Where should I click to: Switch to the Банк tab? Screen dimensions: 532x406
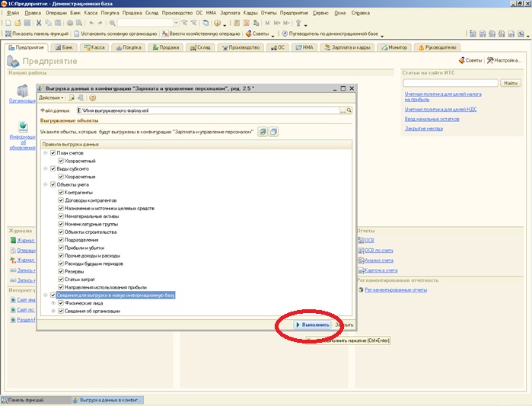pos(64,47)
